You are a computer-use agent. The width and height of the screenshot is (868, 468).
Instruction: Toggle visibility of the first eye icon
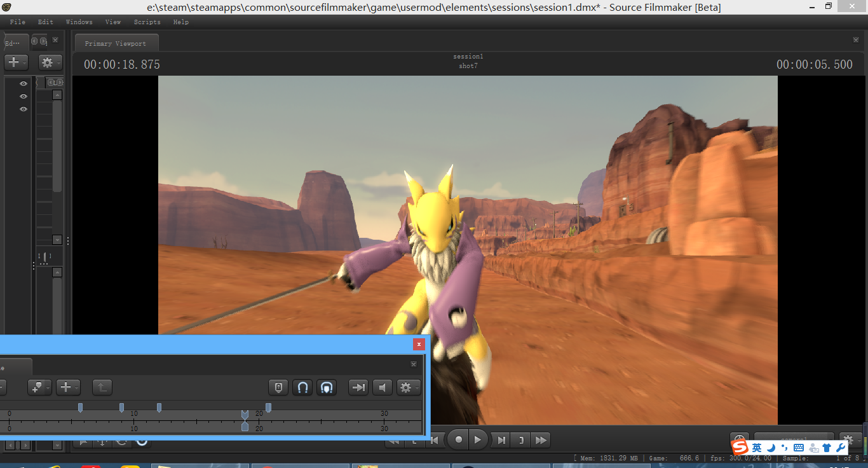[x=24, y=84]
